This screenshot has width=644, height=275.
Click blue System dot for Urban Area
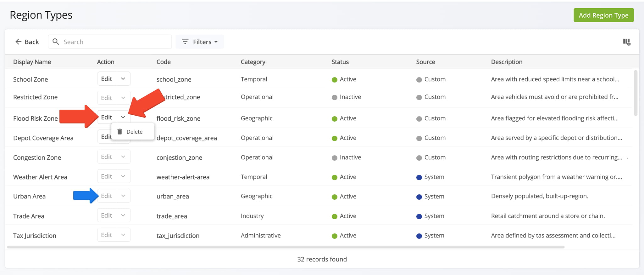pos(419,197)
